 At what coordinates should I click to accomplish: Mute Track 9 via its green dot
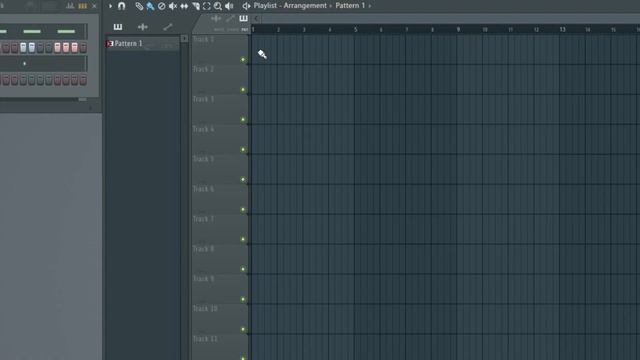(x=243, y=299)
